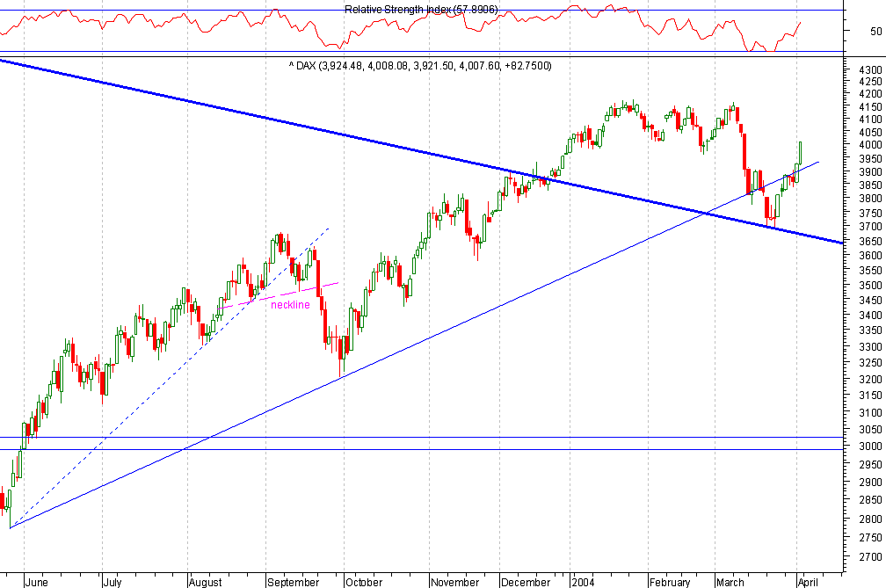Click the 2900 price axis label
Image resolution: width=886 pixels, height=588 pixels.
(x=870, y=483)
